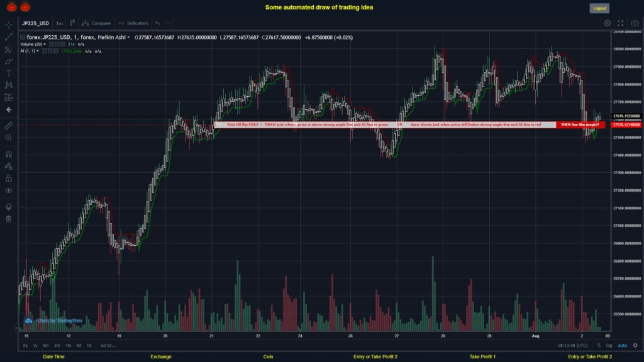Toggle the log scale mode
The width and height of the screenshot is (644, 362).
pyautogui.click(x=609, y=346)
